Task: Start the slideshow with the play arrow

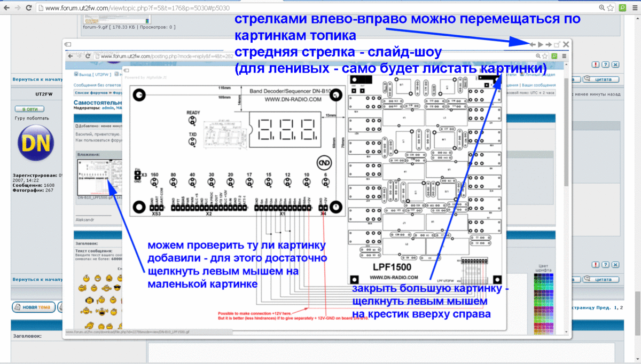Action: point(540,45)
